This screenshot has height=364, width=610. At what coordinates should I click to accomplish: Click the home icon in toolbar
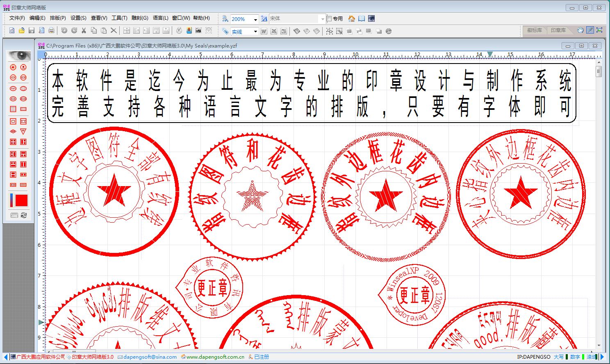pos(351,19)
